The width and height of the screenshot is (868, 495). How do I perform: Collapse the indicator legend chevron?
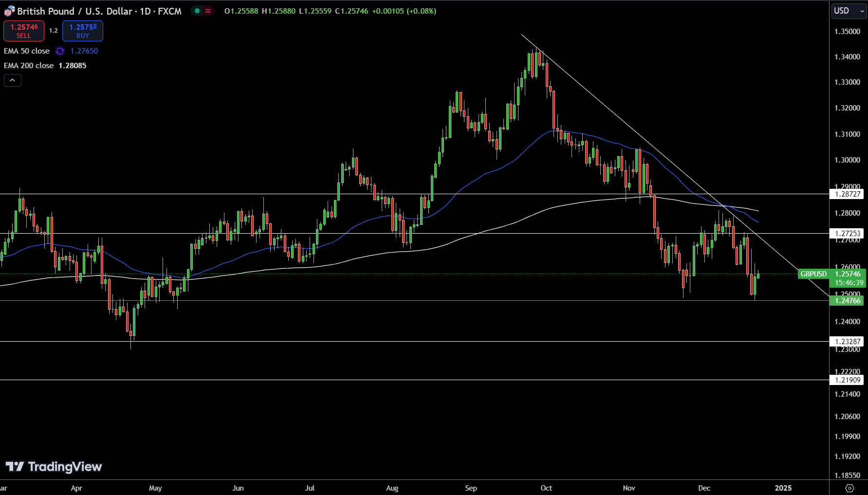(13, 80)
